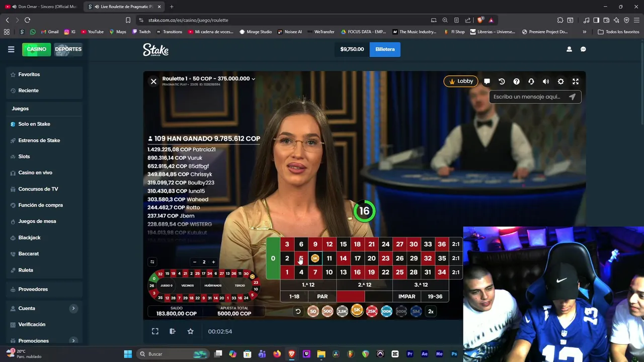Screen dimensions: 644x362
Task: Open Blackjack in sidebar
Action: [x=29, y=237]
